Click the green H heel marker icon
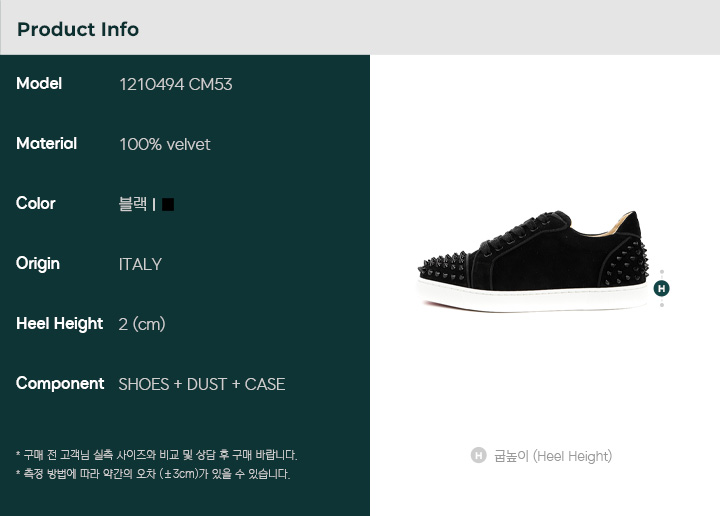Image resolution: width=720 pixels, height=516 pixels. tap(661, 288)
